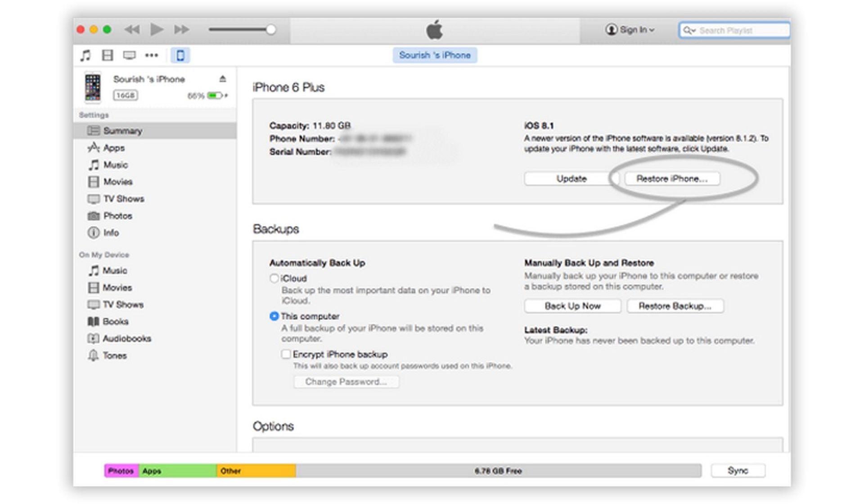Select the iCloud backup radio button
The image size is (864, 504).
[274, 279]
